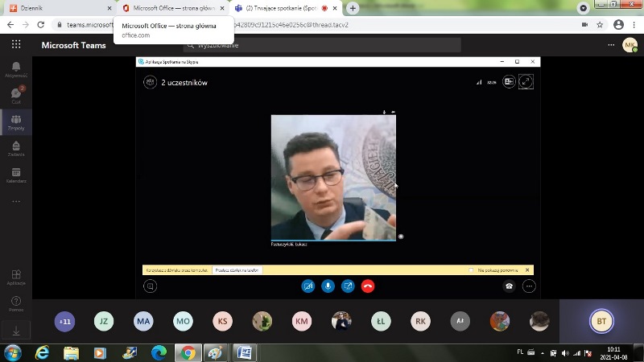Check the 'Nie pokazuj ponownie' checkbox
The height and width of the screenshot is (362, 644).
[471, 270]
